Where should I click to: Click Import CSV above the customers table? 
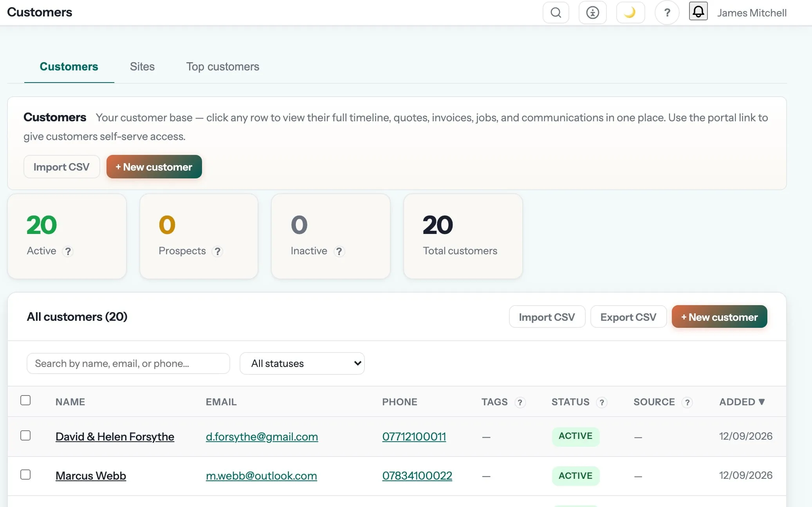coord(547,317)
